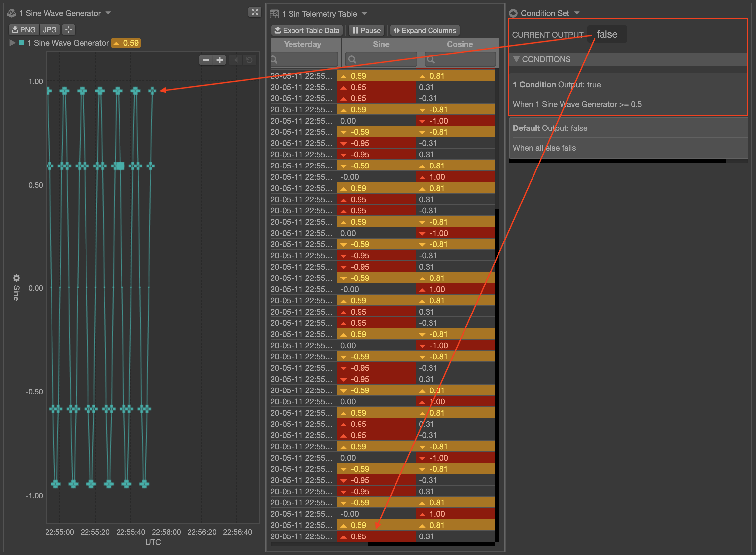Open the 1 Sine Wave Generator dropdown
This screenshot has width=756, height=555.
click(108, 13)
